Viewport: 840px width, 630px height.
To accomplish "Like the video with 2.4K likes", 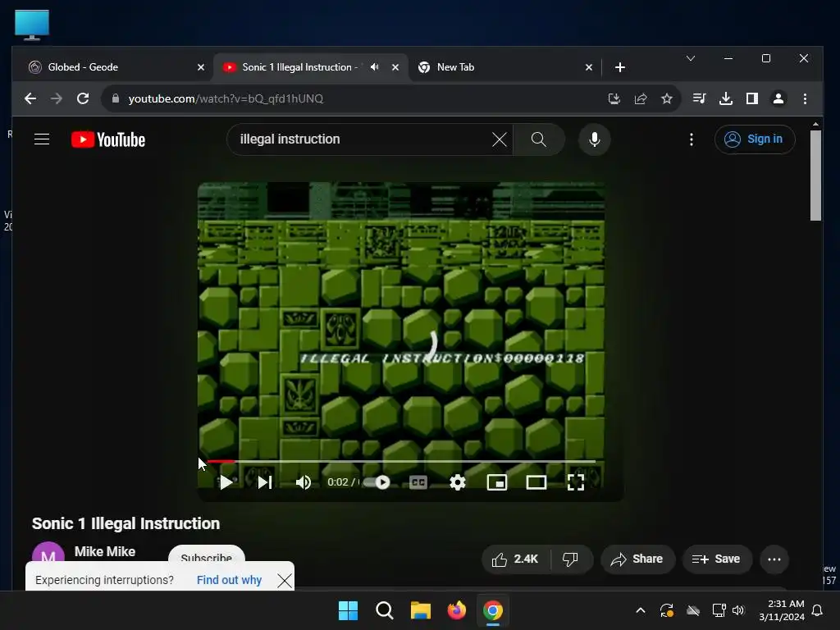I will tap(515, 559).
